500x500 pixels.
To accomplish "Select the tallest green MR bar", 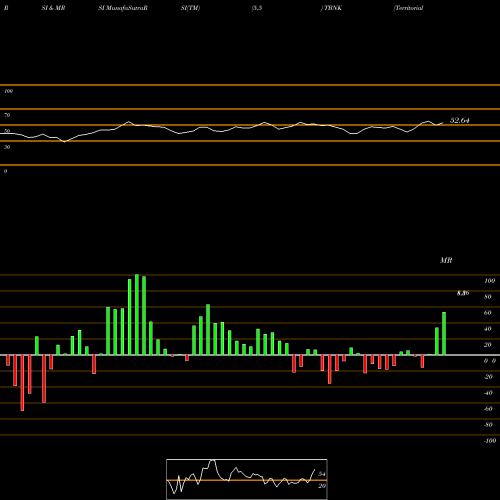I will (137, 315).
